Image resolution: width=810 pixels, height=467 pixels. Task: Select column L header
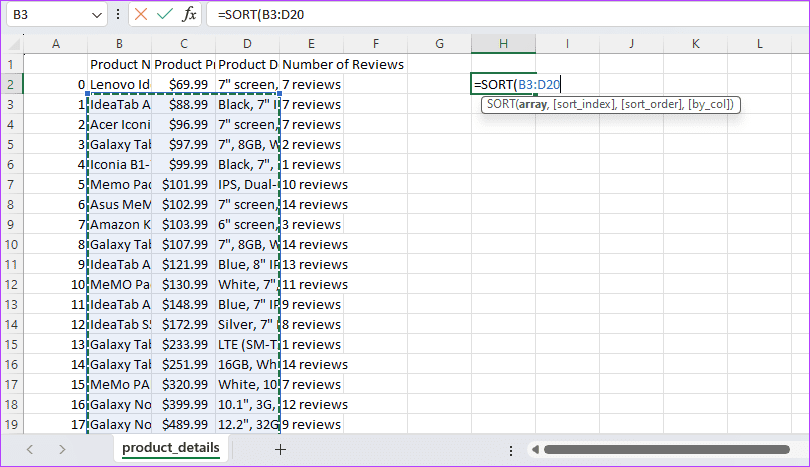pyautogui.click(x=759, y=44)
